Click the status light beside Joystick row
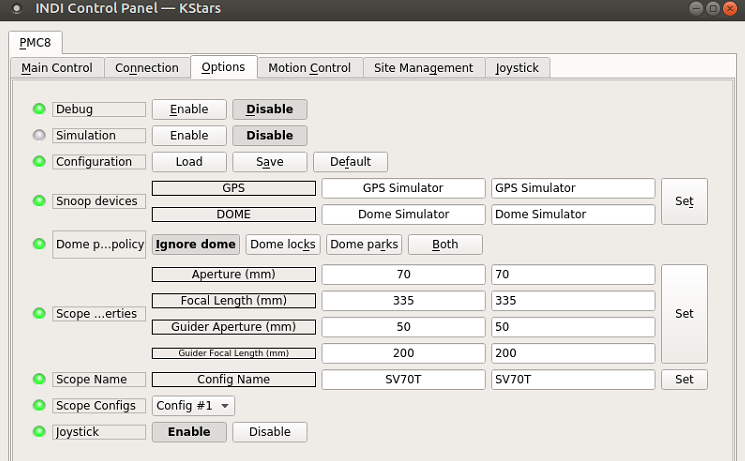Screen dimensions: 745x461 coord(39,432)
